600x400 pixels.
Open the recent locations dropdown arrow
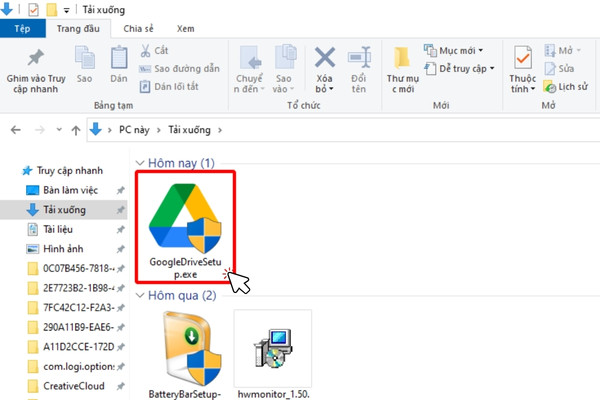click(59, 130)
